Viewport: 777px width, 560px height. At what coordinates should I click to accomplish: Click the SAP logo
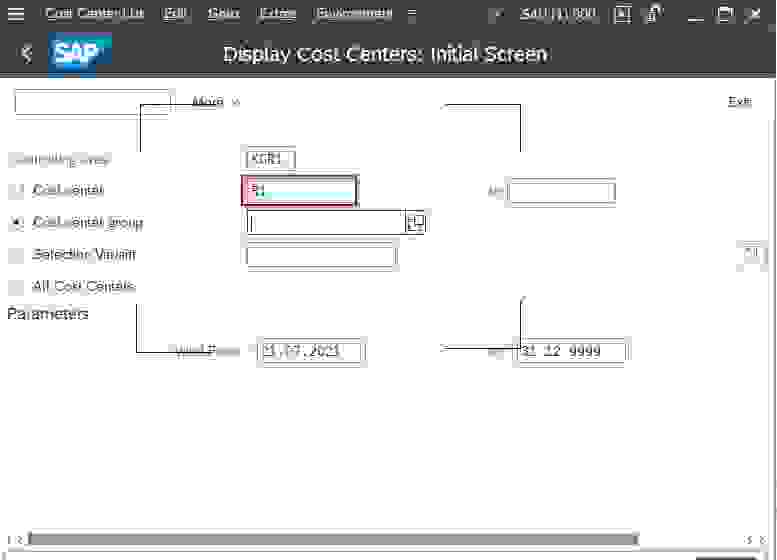[79, 53]
